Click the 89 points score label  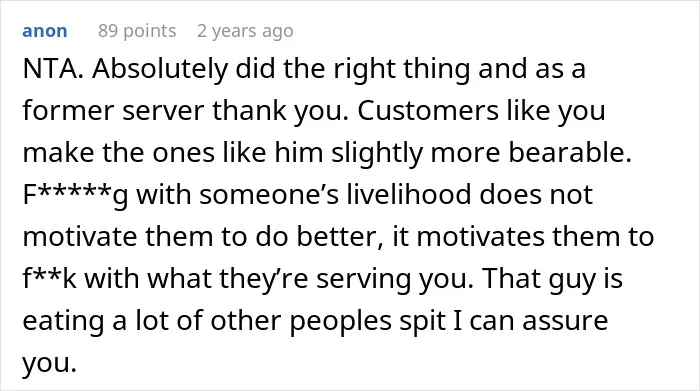[137, 31]
